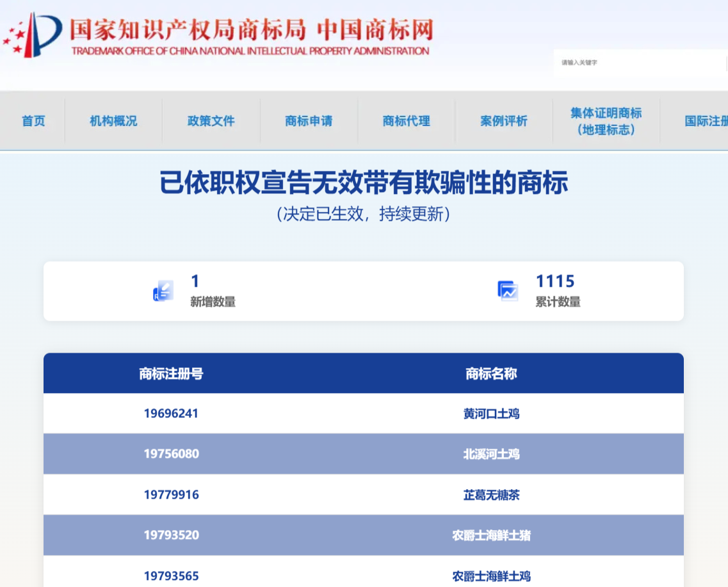The height and width of the screenshot is (587, 728).
Task: Select trademark name 芷葛无糖茶
Action: 491,495
